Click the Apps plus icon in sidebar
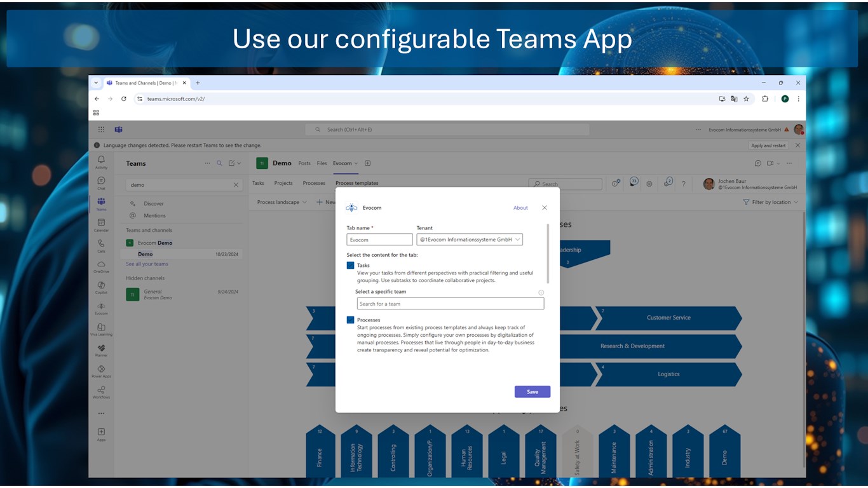 point(101,434)
